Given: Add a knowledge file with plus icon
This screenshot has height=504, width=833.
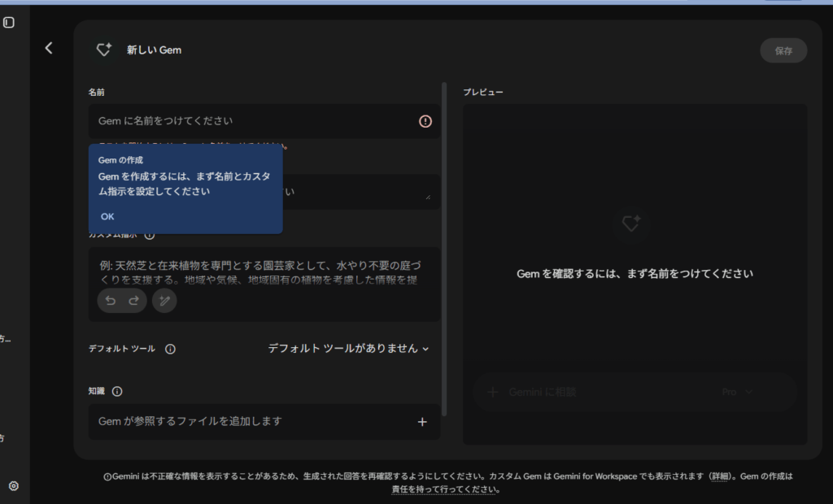Looking at the screenshot, I should (422, 422).
